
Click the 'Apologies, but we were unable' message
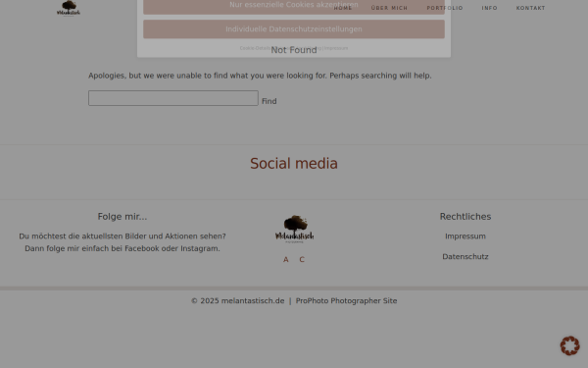260,76
